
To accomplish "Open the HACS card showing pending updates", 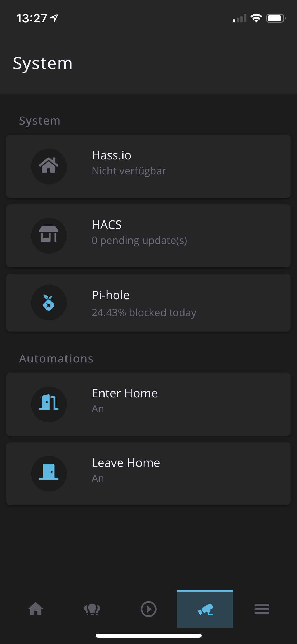I will coord(148,236).
